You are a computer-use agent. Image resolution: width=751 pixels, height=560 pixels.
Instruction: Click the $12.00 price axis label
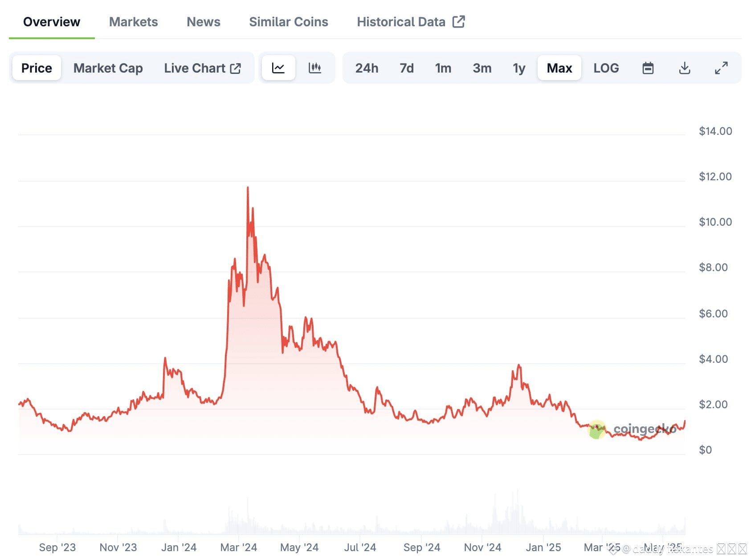pyautogui.click(x=715, y=176)
